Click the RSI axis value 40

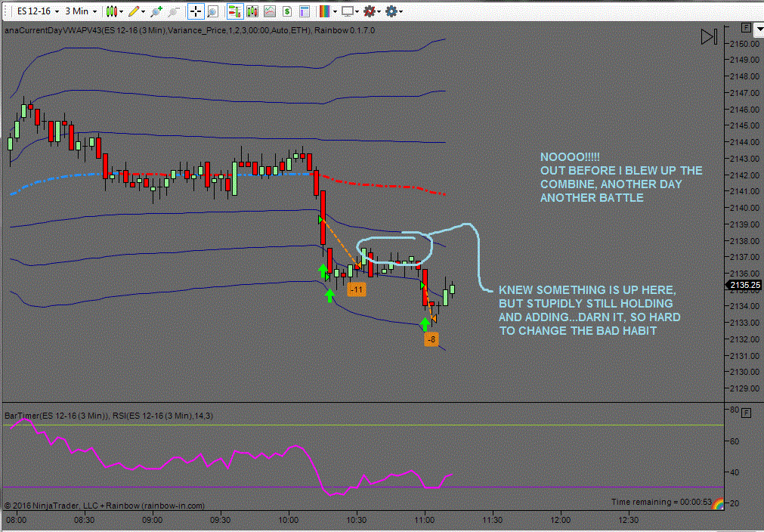click(x=735, y=472)
